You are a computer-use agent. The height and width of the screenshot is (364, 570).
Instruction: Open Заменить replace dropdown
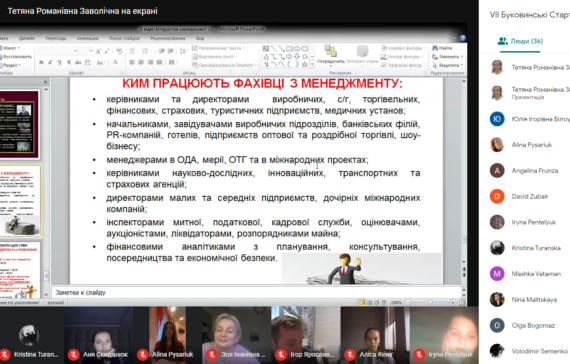coord(447,56)
